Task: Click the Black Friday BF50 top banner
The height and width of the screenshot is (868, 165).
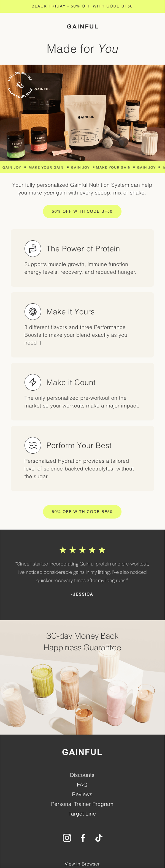Action: coord(82,6)
